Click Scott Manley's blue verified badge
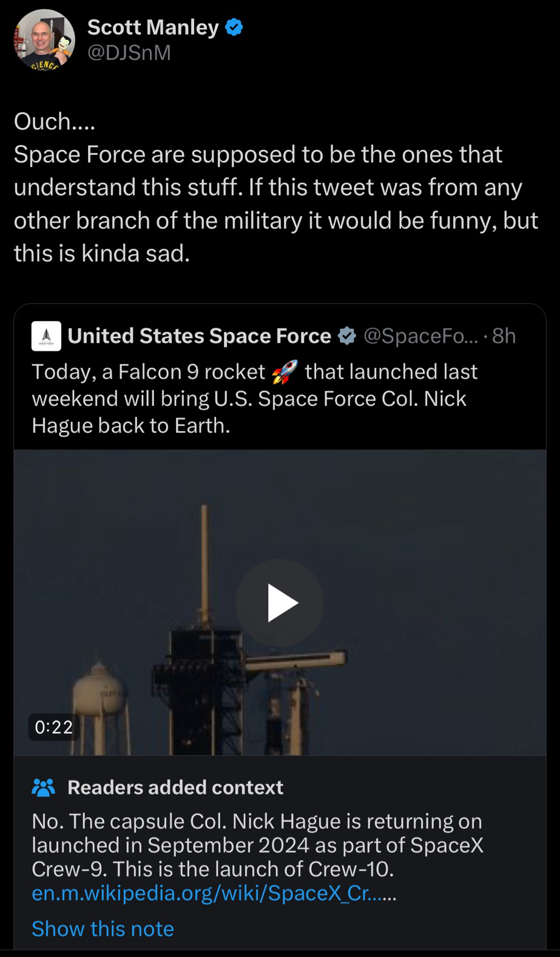 pos(234,27)
